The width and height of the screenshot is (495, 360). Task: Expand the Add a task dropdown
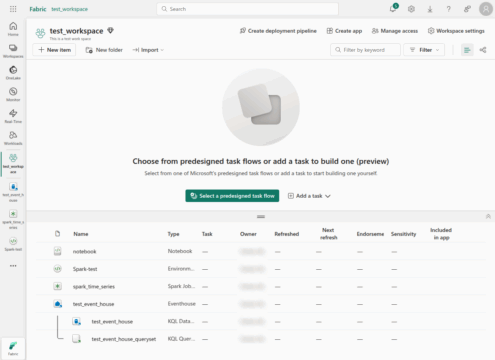point(309,196)
